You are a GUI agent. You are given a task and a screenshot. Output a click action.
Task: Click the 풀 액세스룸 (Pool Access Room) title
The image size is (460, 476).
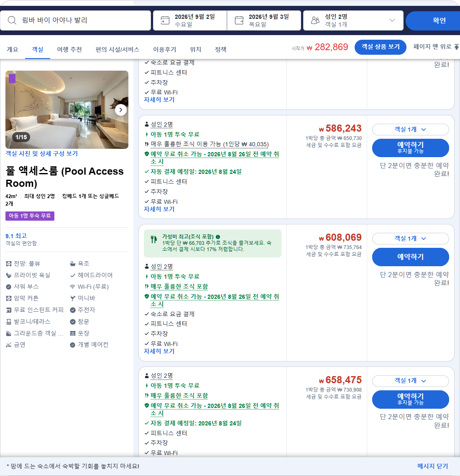64,177
